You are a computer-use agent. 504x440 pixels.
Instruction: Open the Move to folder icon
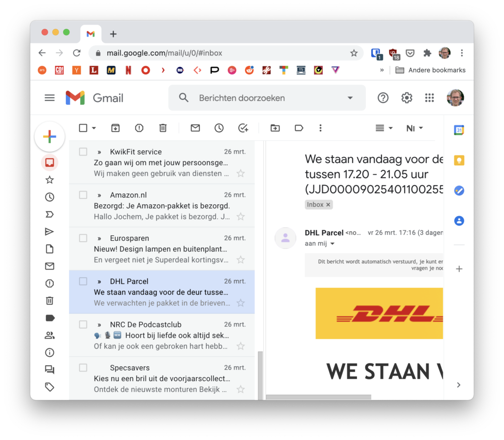(x=275, y=128)
